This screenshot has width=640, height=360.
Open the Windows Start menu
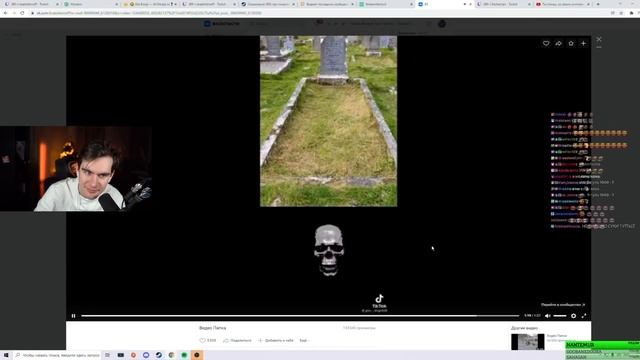click(x=6, y=355)
